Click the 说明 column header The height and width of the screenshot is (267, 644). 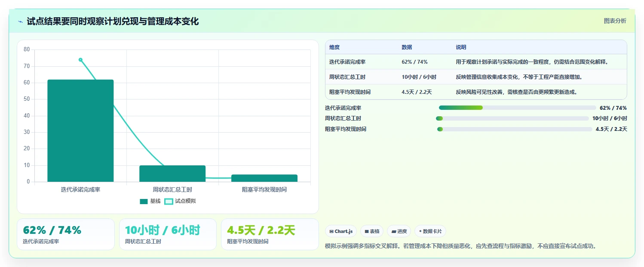[x=461, y=47]
